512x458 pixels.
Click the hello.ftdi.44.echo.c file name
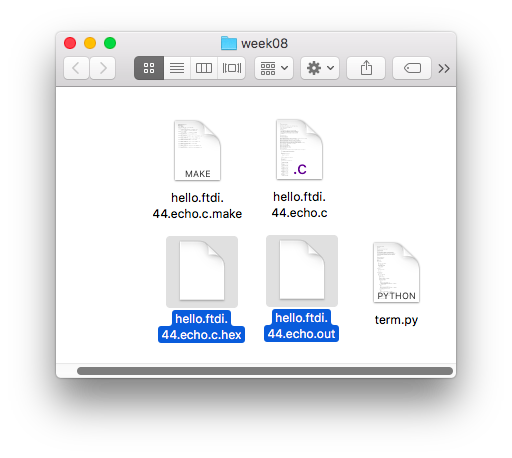click(299, 205)
